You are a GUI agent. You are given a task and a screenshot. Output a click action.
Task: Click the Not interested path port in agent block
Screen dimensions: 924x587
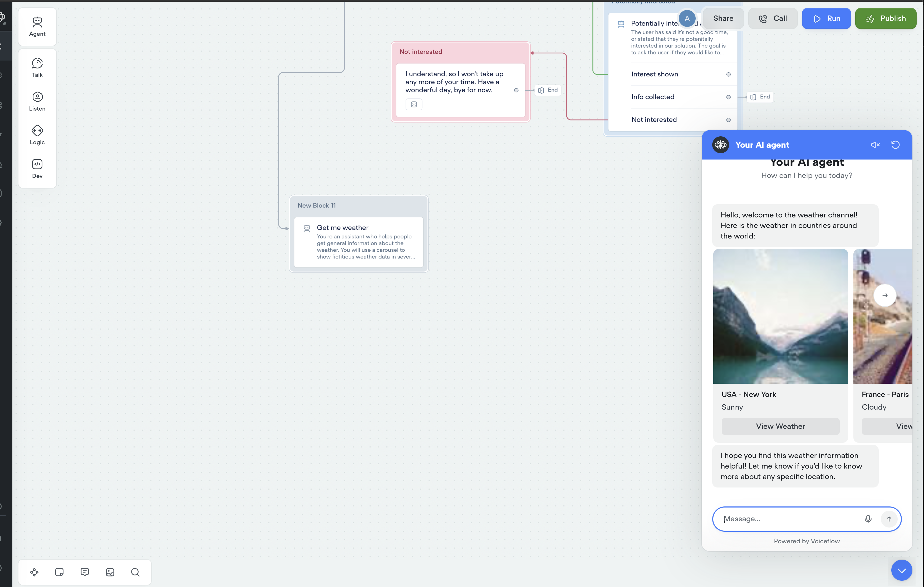point(728,120)
